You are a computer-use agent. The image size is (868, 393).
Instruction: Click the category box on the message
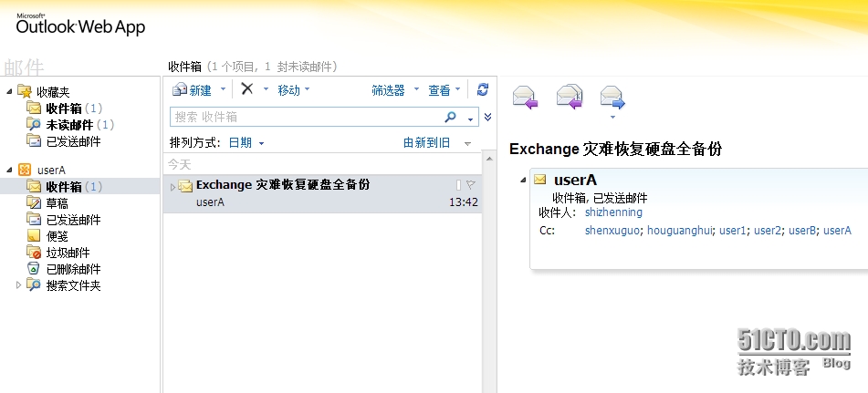pos(458,184)
